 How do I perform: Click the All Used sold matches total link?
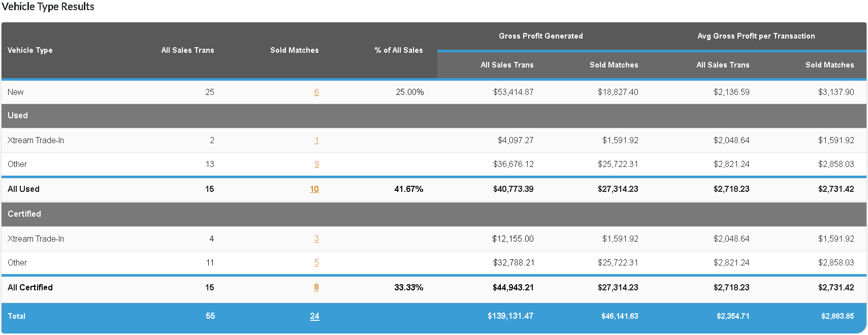point(314,189)
